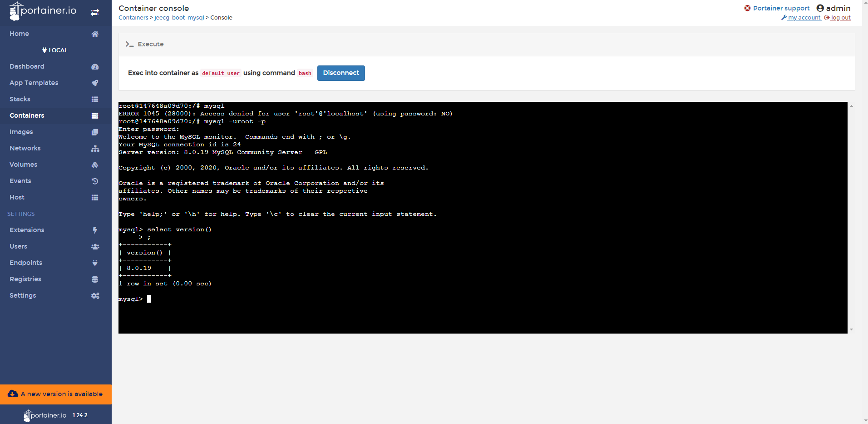
Task: Click the log out link
Action: 841,18
